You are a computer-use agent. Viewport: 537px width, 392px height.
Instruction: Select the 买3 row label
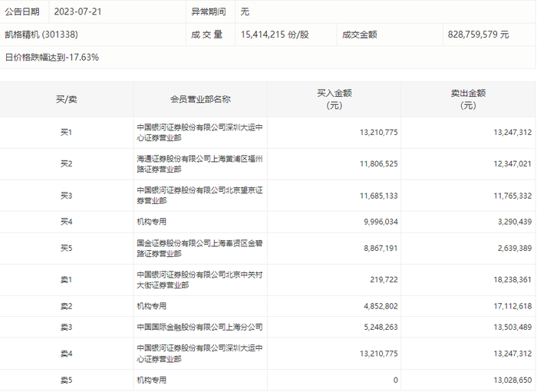(x=67, y=196)
